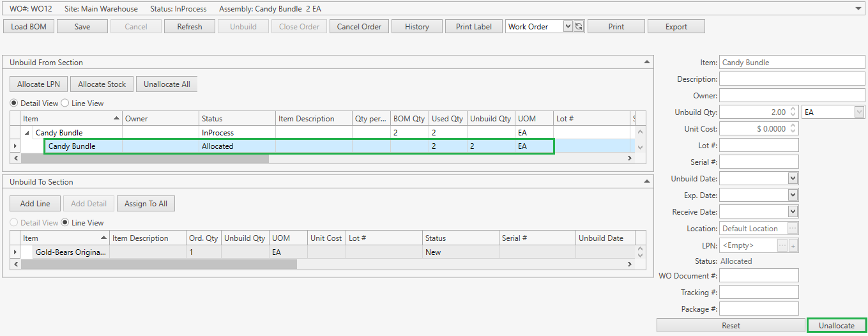Collapse the Unbuild To Section panel arrow

pos(646,181)
